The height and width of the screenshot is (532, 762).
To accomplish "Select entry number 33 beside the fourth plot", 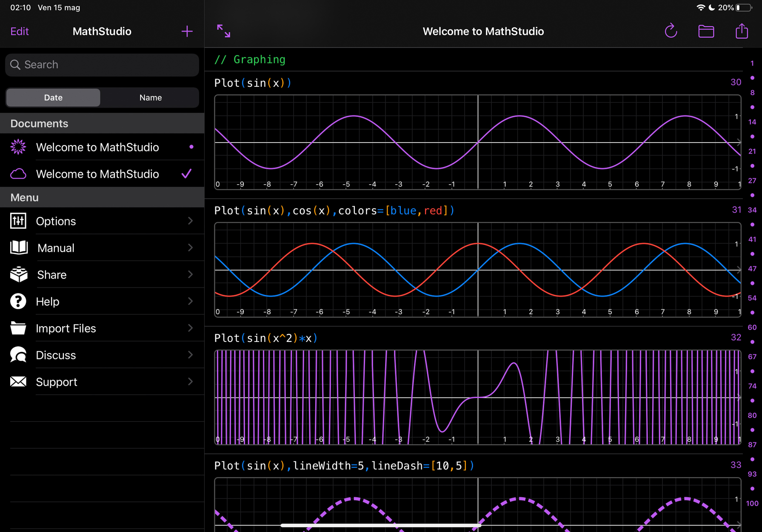I will pyautogui.click(x=736, y=465).
